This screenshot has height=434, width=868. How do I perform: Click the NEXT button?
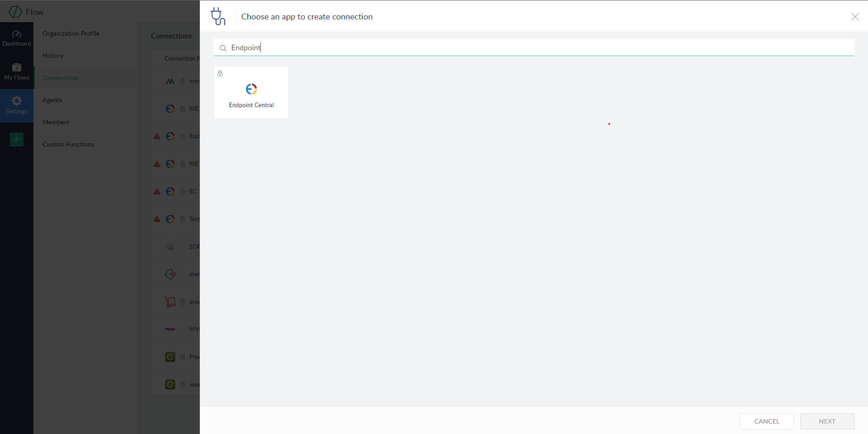coord(827,421)
